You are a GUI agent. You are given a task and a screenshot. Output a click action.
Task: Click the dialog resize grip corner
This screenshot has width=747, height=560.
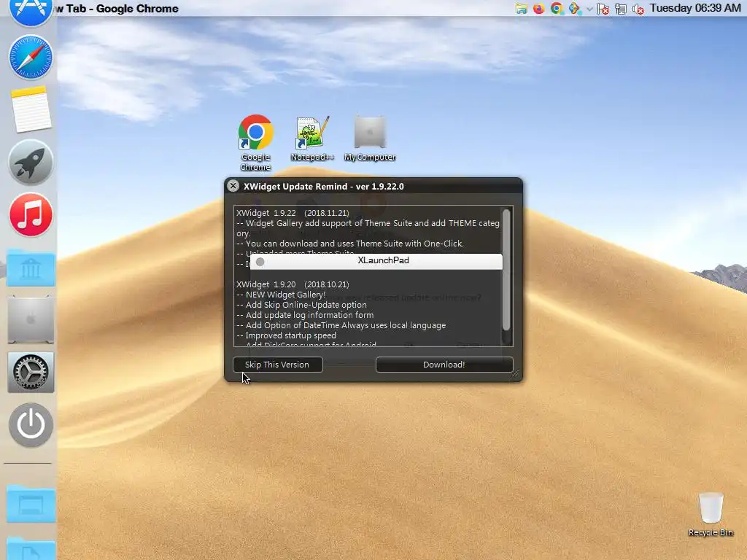point(516,374)
